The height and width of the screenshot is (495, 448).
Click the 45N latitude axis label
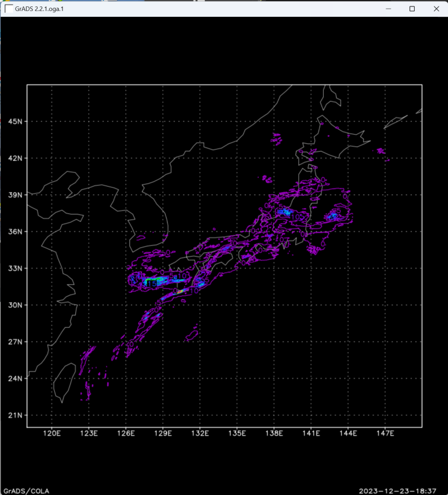click(x=16, y=121)
